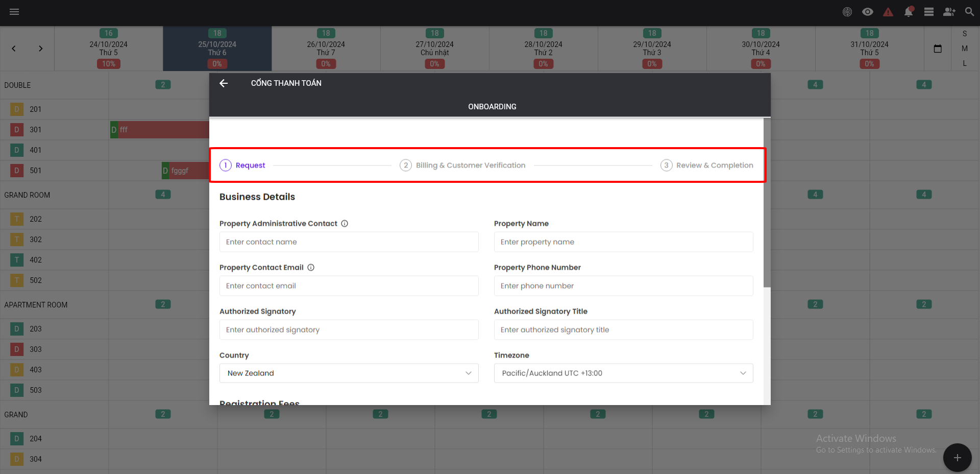The image size is (980, 474).
Task: Click the red D icon of room 501
Action: click(17, 171)
